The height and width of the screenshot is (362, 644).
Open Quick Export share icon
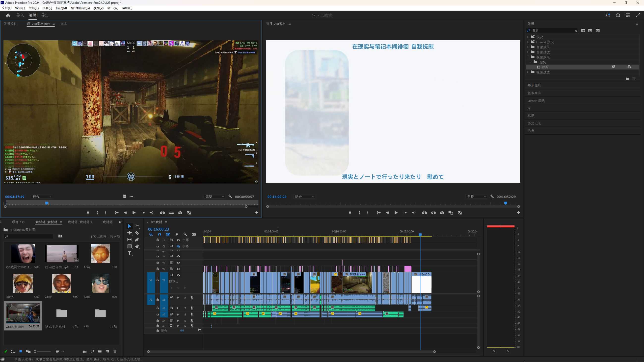[x=618, y=15]
